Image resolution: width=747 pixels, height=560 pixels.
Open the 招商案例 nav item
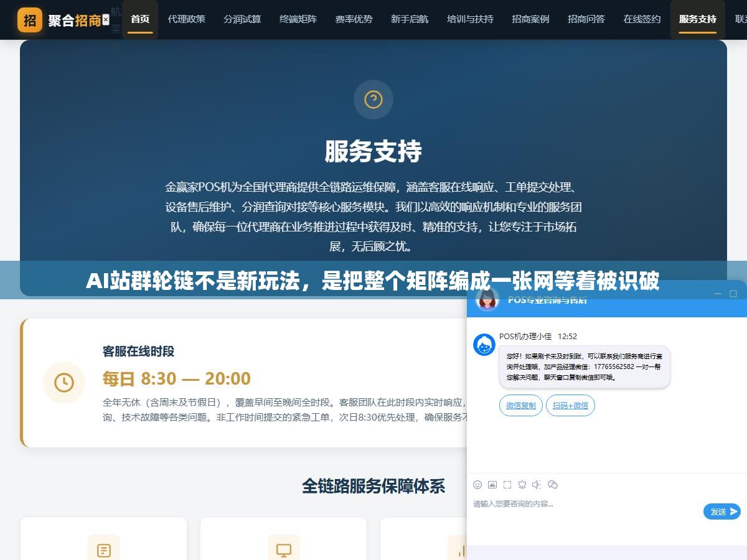tap(530, 19)
